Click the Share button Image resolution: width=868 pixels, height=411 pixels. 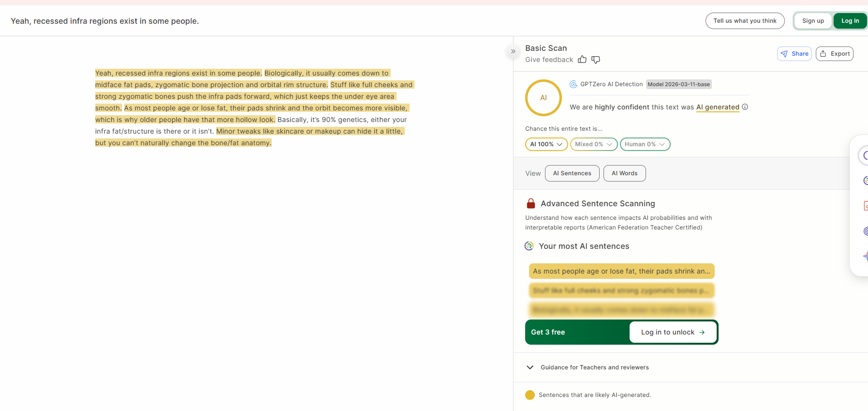(x=794, y=54)
